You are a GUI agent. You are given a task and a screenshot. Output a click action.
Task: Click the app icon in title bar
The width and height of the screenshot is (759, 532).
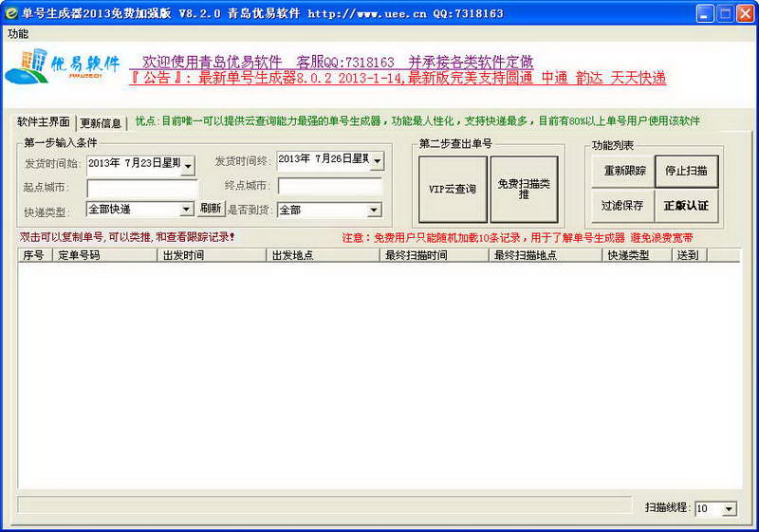click(x=10, y=13)
